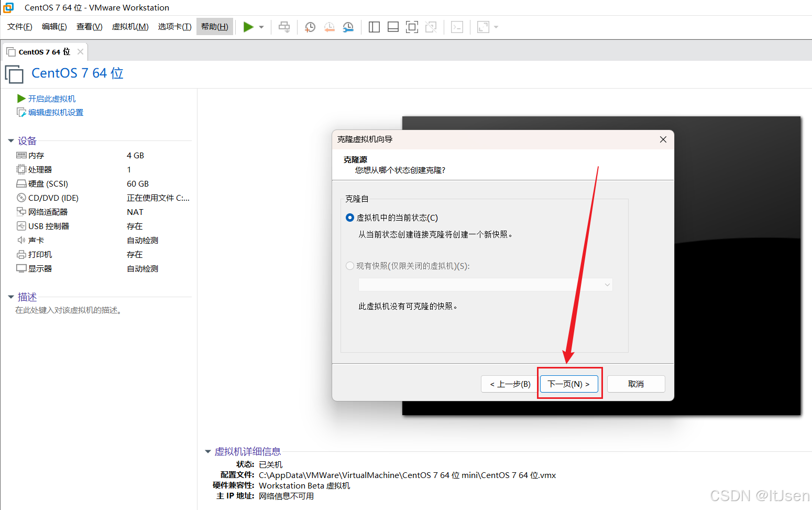Click the description text field placeholder
The image size is (812, 510).
pyautogui.click(x=69, y=310)
